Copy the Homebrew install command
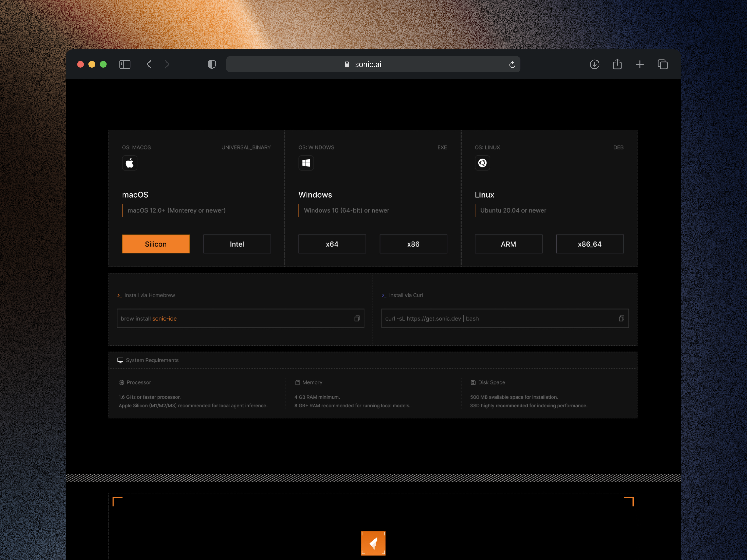The width and height of the screenshot is (747, 560). 357,318
